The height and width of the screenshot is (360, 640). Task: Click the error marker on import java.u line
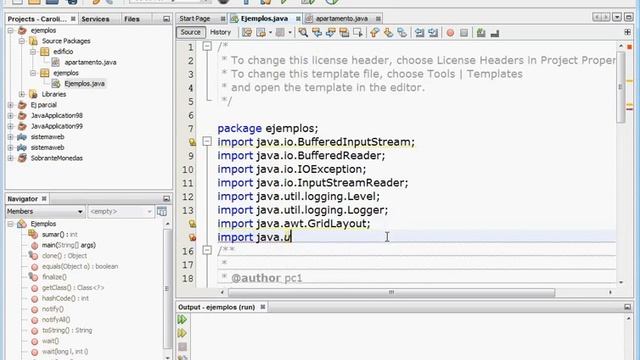(192, 237)
